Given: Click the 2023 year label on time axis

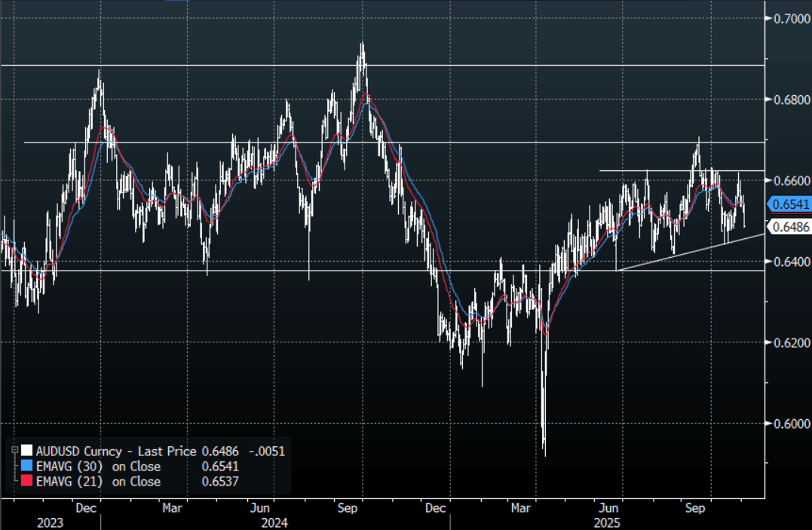Looking at the screenshot, I should pos(49,522).
